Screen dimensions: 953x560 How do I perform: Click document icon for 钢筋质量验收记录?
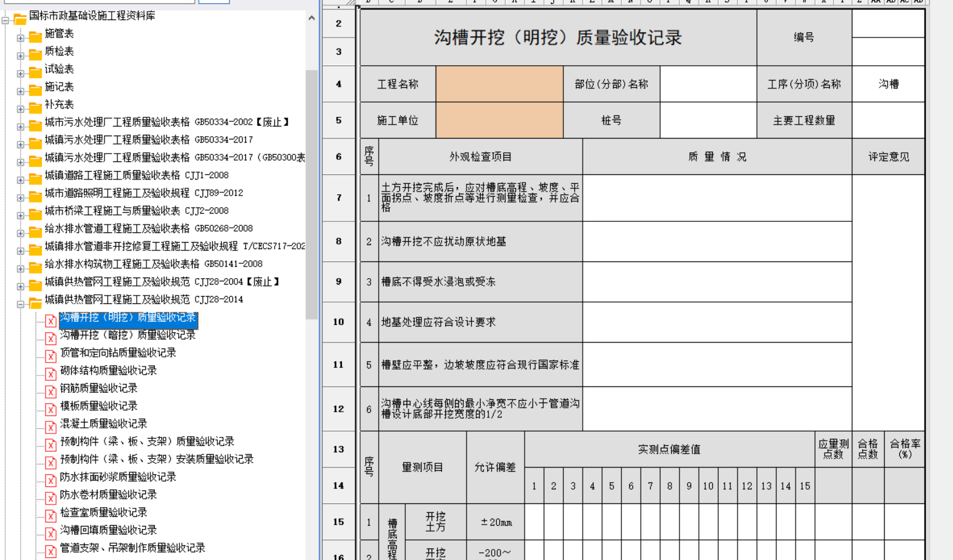[50, 390]
